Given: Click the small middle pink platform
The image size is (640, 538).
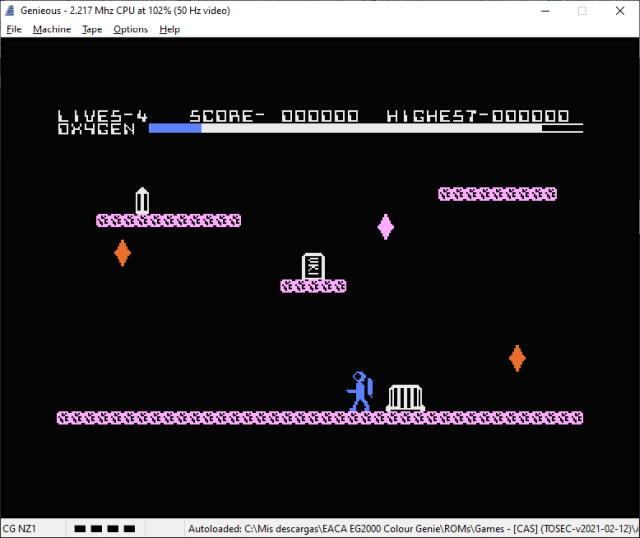Looking at the screenshot, I should point(313,286).
